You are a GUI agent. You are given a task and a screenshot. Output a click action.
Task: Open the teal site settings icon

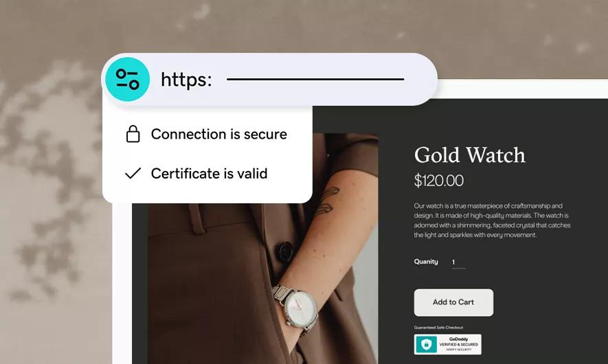click(127, 79)
